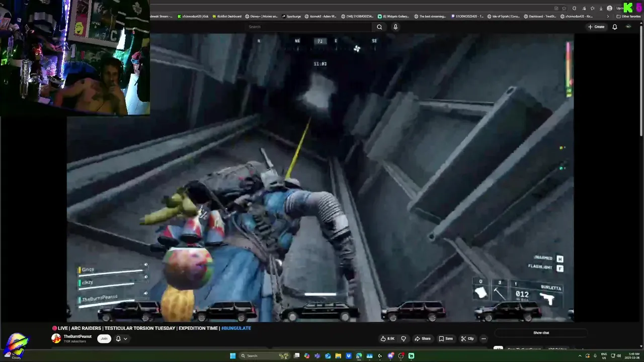The image size is (644, 362).
Task: Click the webcam overlay thumbnail
Action: [x=75, y=58]
